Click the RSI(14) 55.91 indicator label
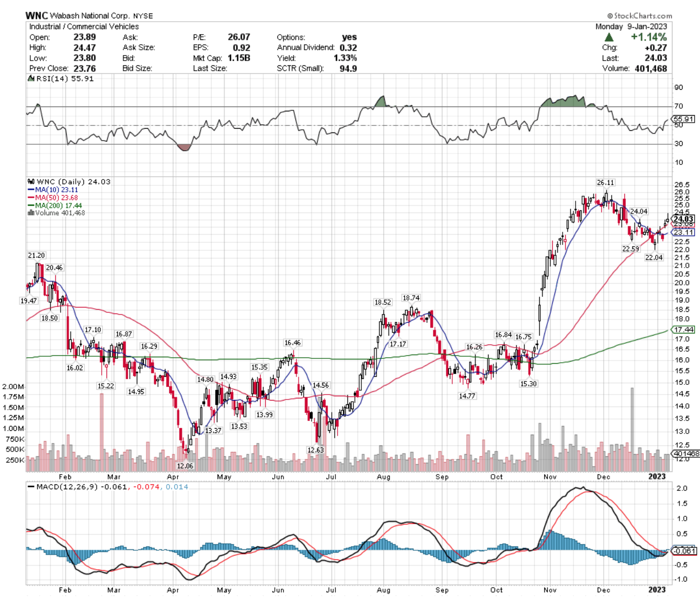 pyautogui.click(x=61, y=79)
